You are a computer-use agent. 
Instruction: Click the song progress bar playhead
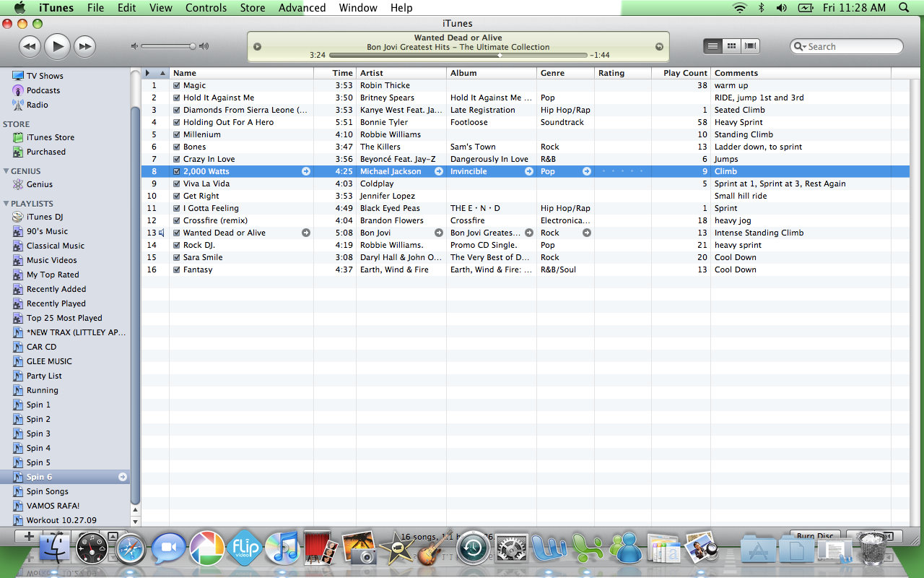[500, 55]
